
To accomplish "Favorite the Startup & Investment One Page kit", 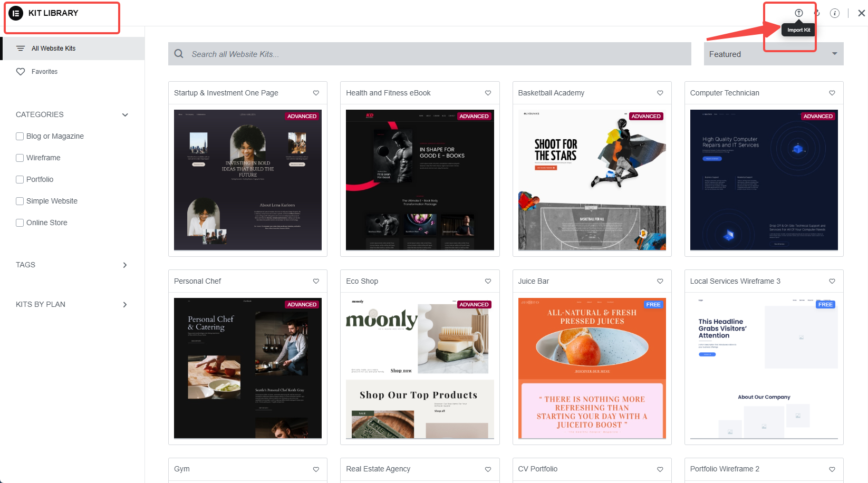I will point(316,93).
